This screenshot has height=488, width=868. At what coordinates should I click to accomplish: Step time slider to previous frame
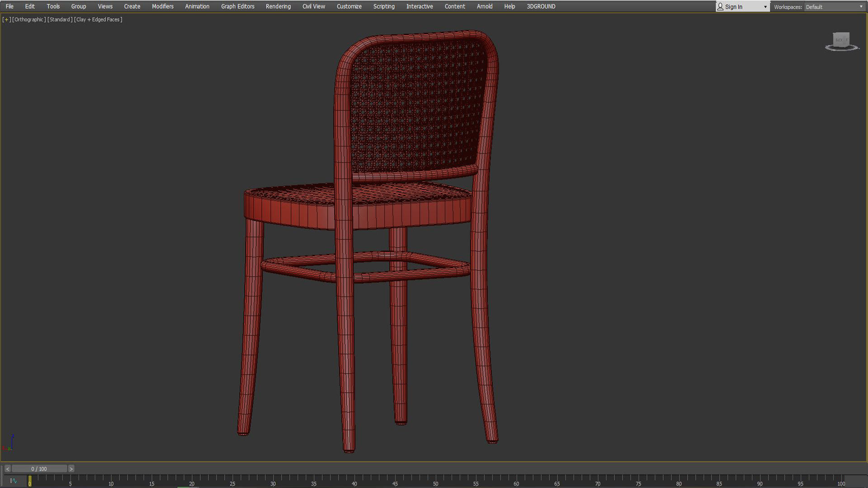point(8,469)
